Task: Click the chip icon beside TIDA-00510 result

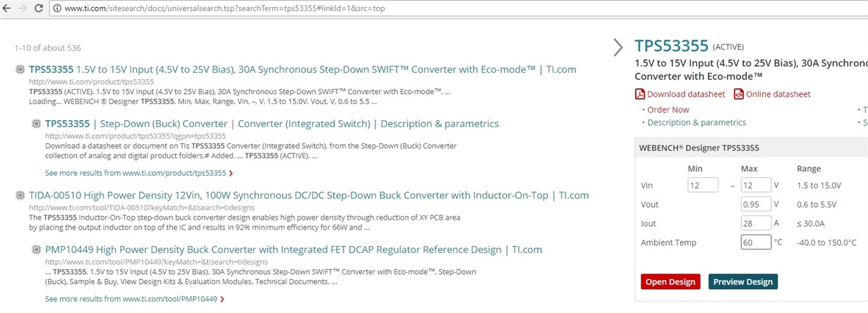Action: [x=20, y=195]
